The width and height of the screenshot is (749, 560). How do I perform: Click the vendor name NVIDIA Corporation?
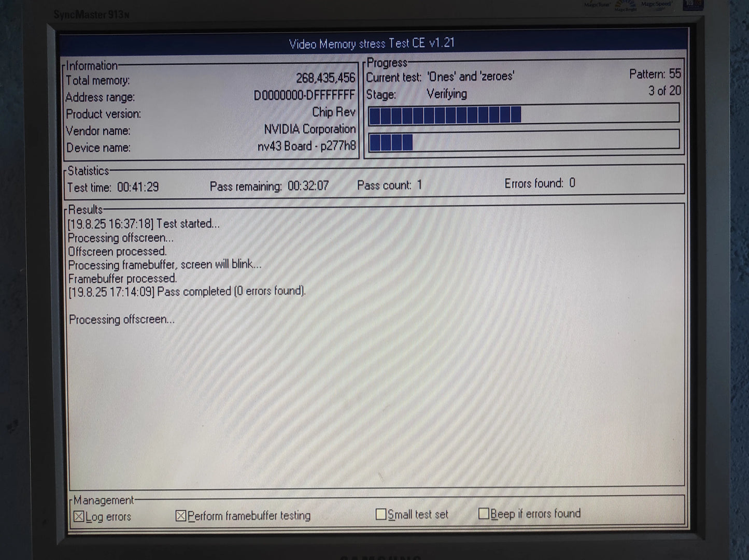pos(310,129)
